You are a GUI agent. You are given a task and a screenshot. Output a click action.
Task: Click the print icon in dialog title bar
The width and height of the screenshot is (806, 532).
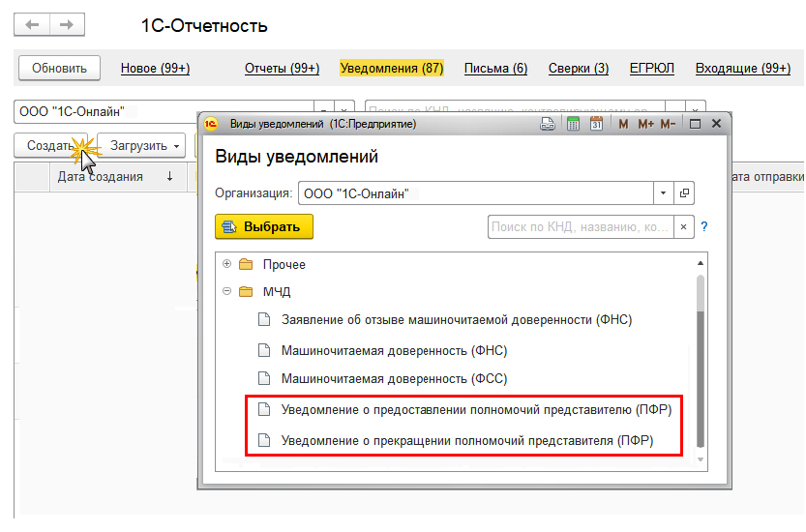pos(547,124)
